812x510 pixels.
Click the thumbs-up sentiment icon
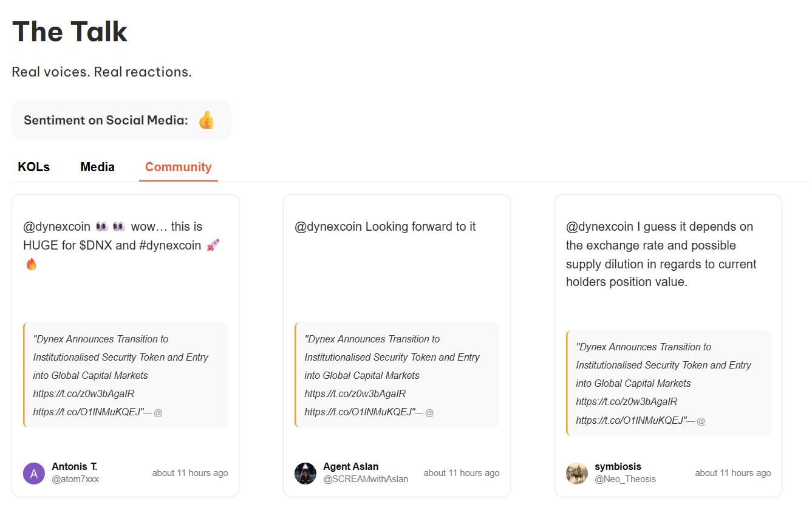206,120
